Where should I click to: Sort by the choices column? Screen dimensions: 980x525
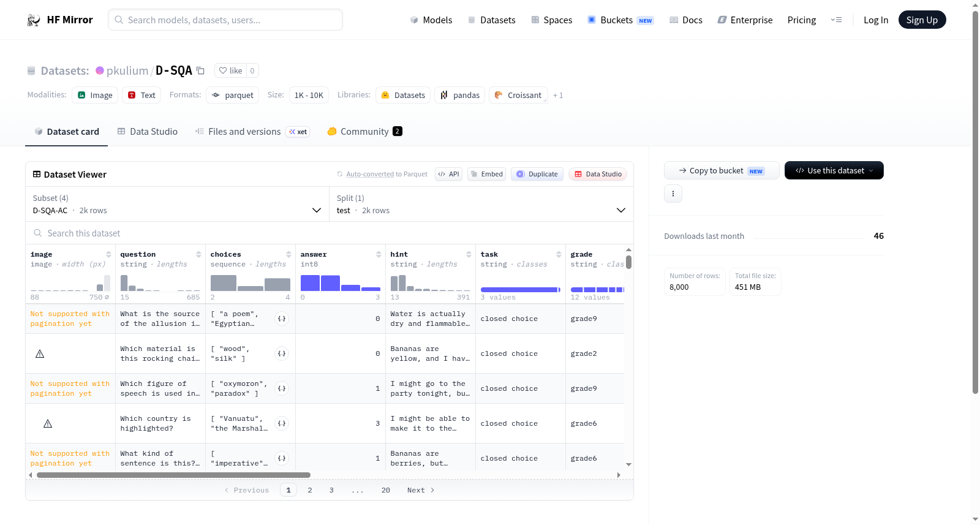tap(288, 254)
